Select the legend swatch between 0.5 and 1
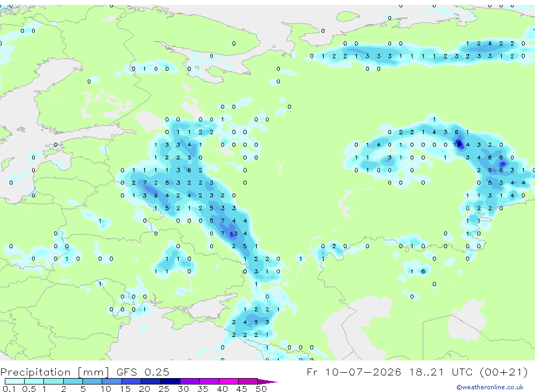 [x=34, y=381]
